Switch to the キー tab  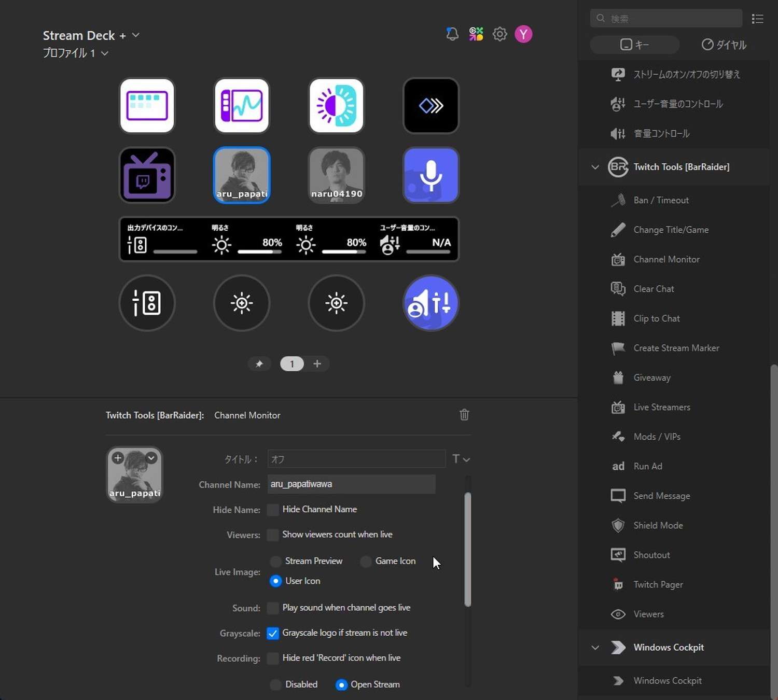pos(635,45)
